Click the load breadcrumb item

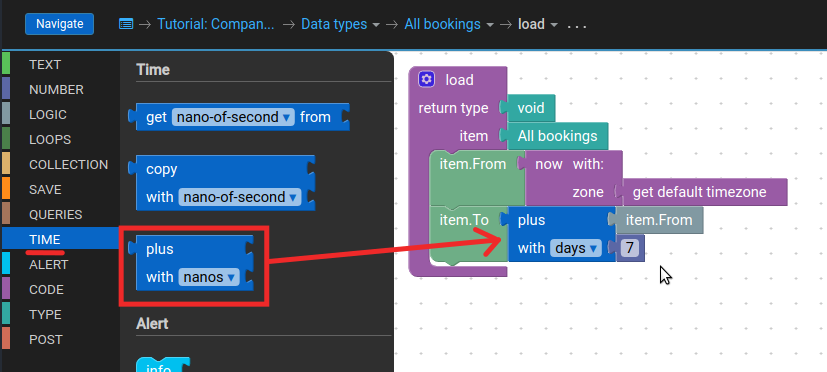point(531,24)
